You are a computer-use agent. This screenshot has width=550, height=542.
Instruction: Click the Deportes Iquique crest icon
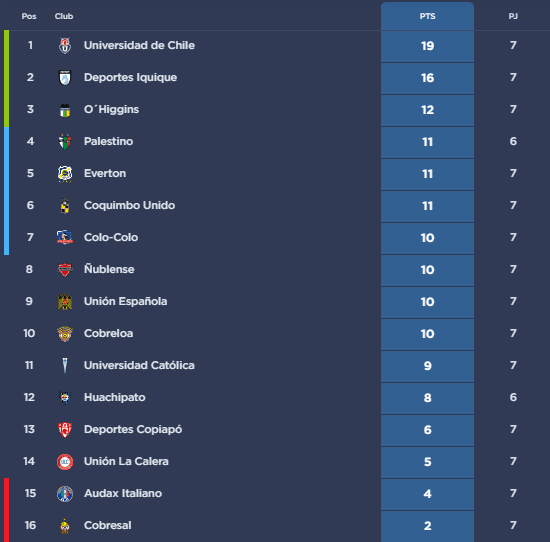[x=65, y=78]
